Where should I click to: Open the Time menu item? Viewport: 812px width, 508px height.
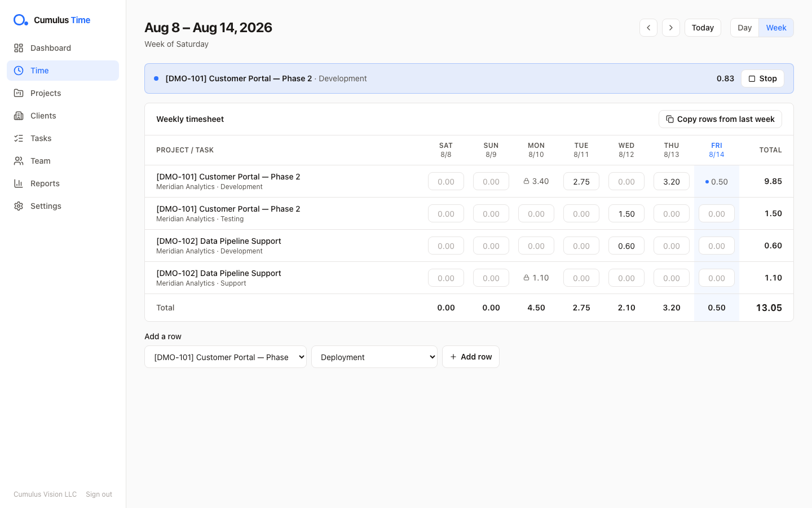point(63,71)
